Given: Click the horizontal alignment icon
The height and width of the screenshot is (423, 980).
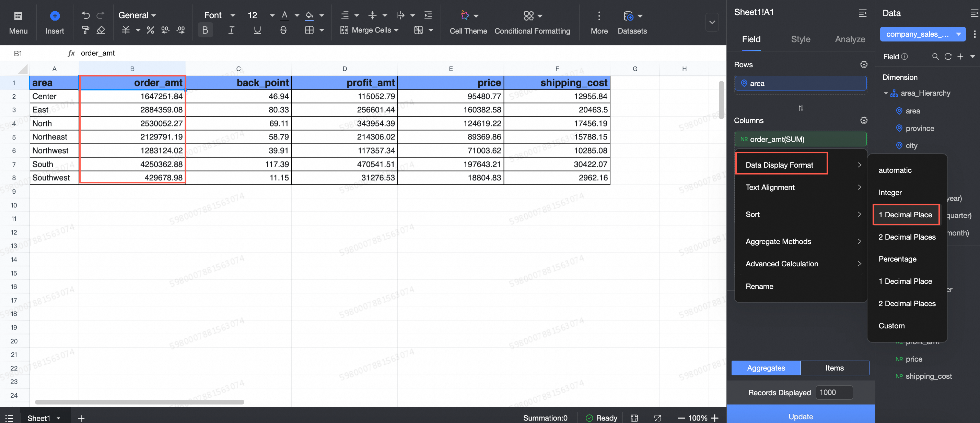Looking at the screenshot, I should click(345, 15).
